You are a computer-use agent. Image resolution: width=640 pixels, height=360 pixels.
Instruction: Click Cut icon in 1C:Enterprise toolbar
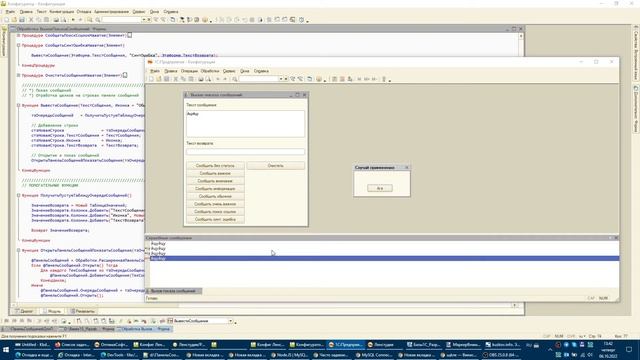[176, 79]
